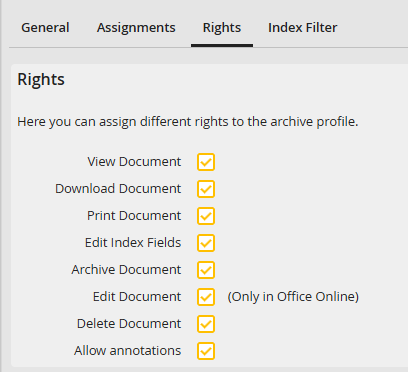The image size is (408, 372).
Task: Toggle the Edit Document checkbox
Action: click(206, 297)
